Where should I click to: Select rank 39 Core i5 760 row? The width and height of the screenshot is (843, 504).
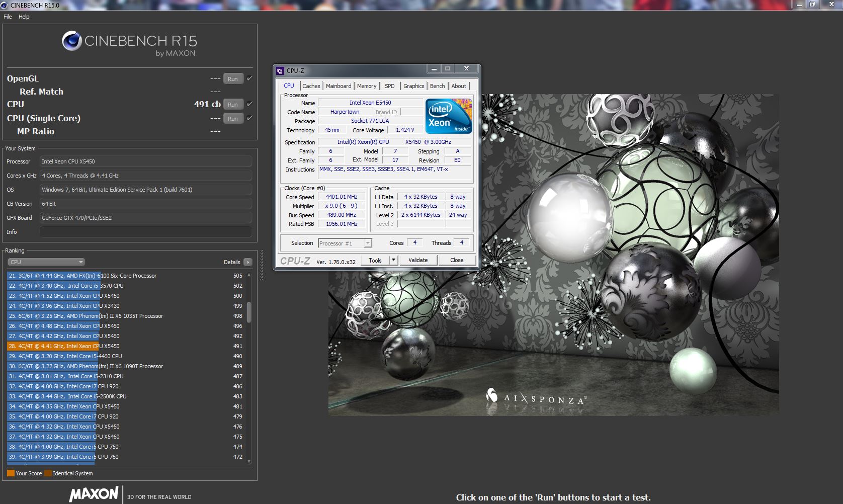[125, 457]
